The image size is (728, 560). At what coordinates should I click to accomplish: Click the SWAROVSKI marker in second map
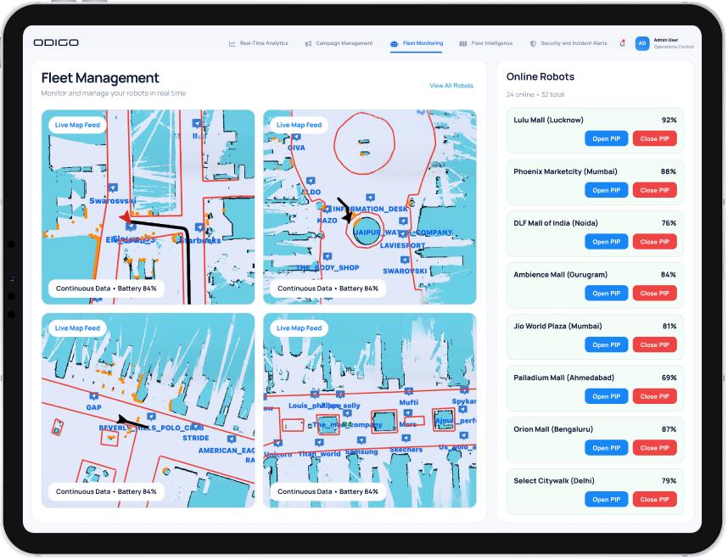[x=406, y=260]
